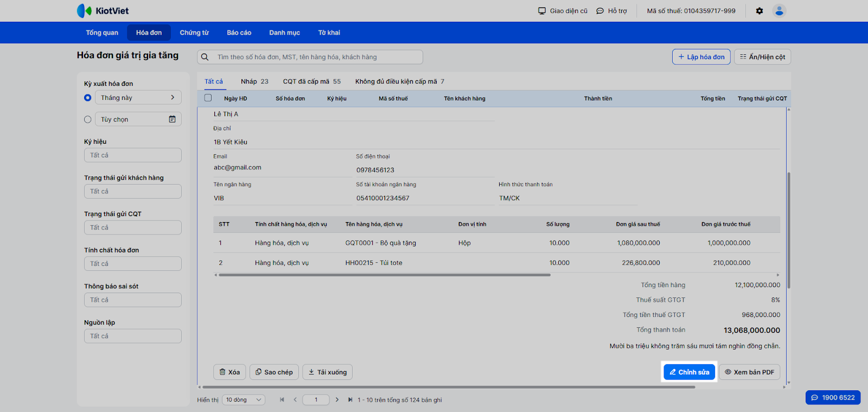This screenshot has width=868, height=412.
Task: Click item row HH00215 - Túi tote
Action: tap(496, 263)
